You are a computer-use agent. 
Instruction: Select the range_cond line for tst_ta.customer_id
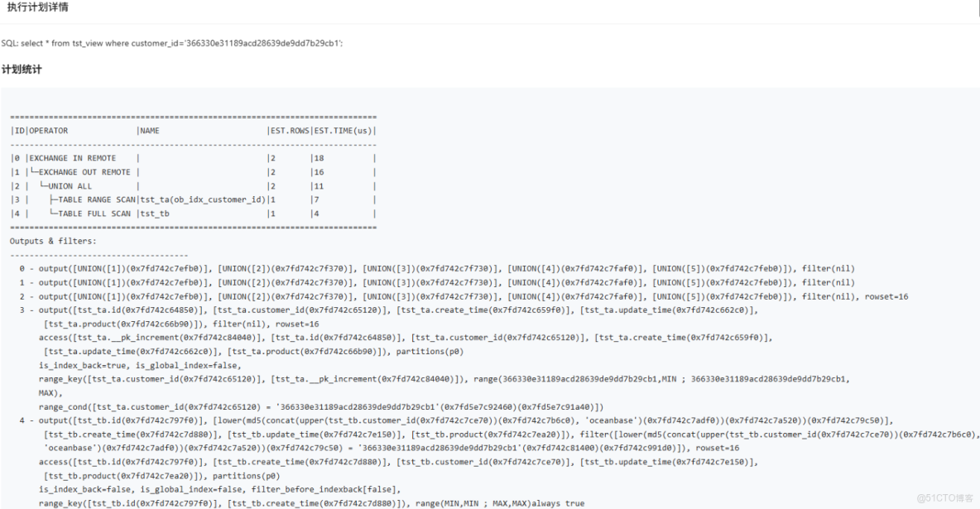(321, 406)
